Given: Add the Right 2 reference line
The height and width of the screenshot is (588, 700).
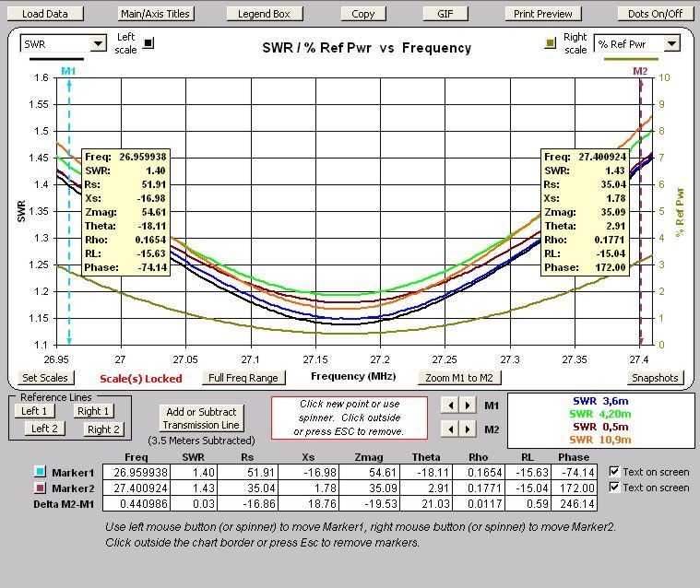Looking at the screenshot, I should click(103, 429).
